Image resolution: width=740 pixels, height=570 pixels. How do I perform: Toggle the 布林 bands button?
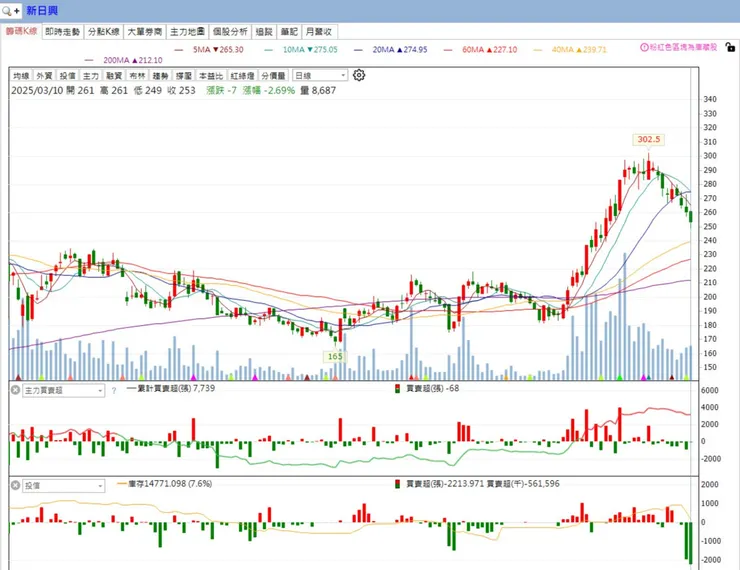pos(137,75)
